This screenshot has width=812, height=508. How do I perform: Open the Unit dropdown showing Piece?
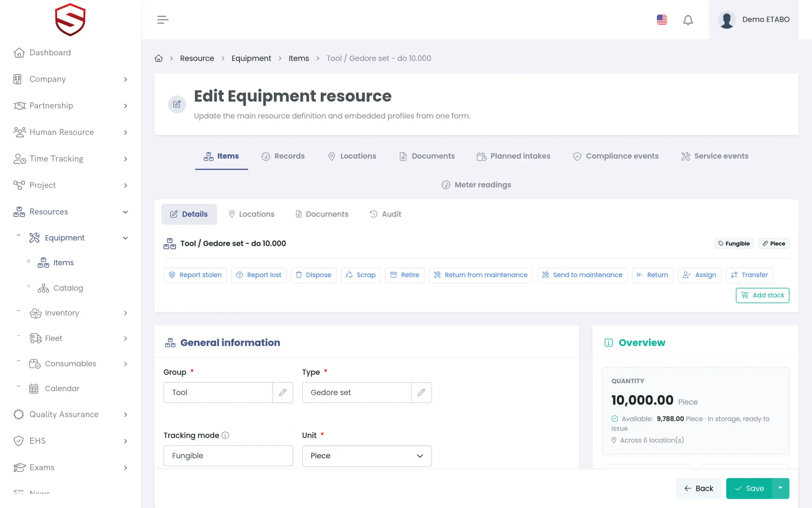pyautogui.click(x=367, y=456)
